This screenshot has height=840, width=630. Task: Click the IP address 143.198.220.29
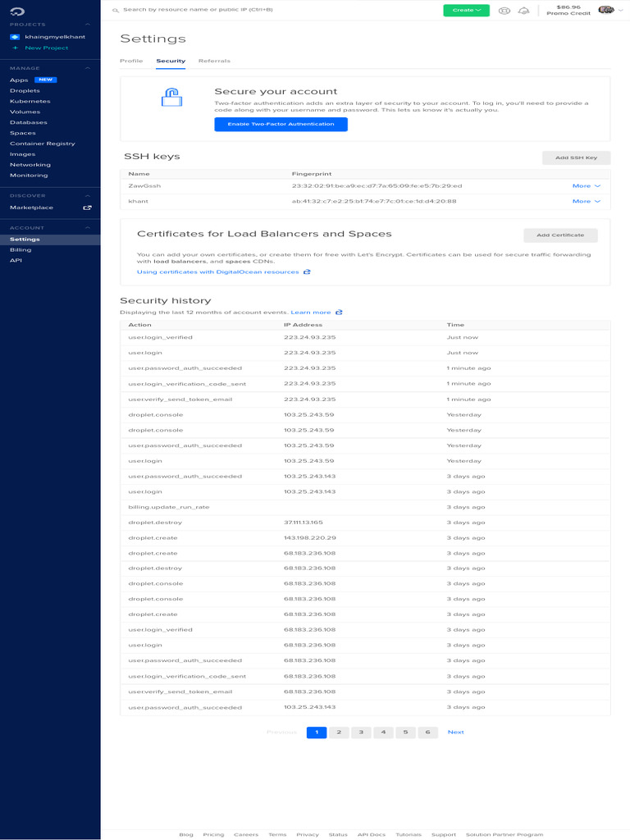[x=309, y=538]
